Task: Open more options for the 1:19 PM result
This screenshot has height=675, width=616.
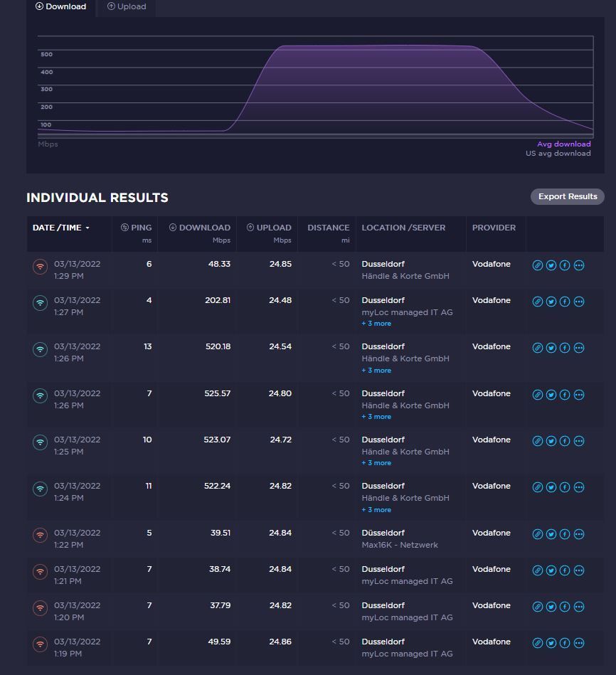Action: pos(579,643)
